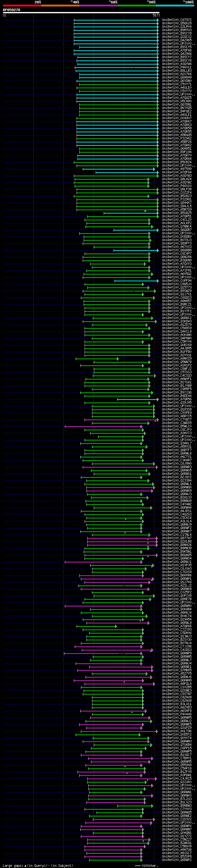Select the UniRef100_B7L2U3 label
Screen dimensions: 197x868
[x=177, y=799]
